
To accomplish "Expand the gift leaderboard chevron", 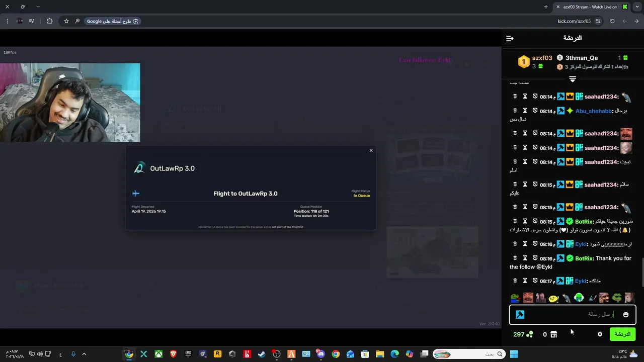I will [573, 79].
